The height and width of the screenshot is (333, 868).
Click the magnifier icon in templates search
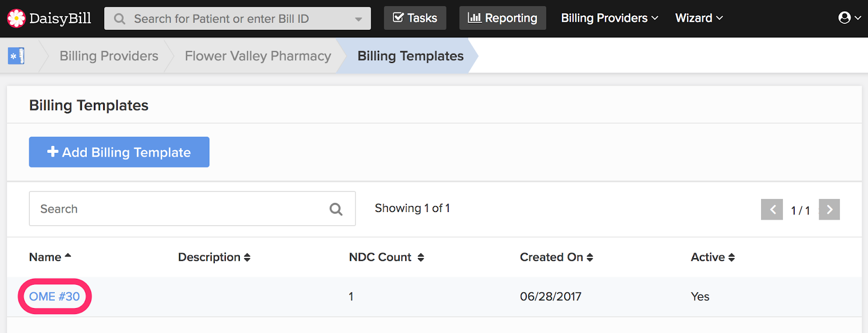coord(336,209)
